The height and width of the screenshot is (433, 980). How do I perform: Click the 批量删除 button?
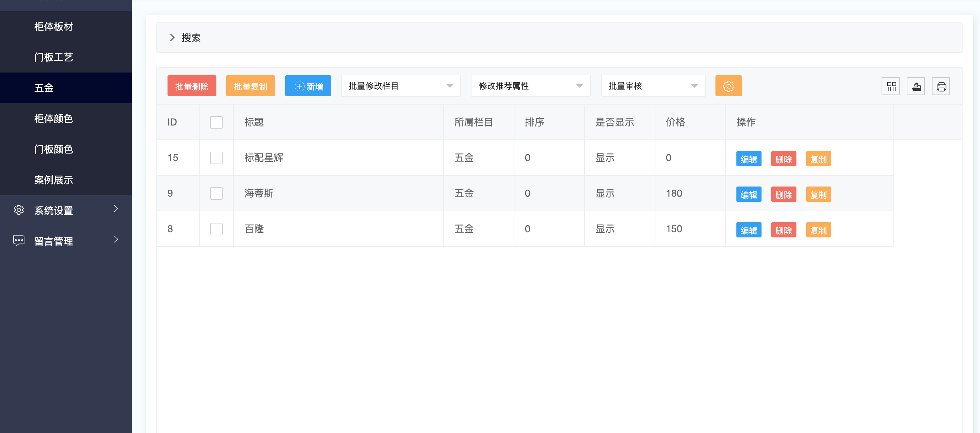click(x=192, y=86)
